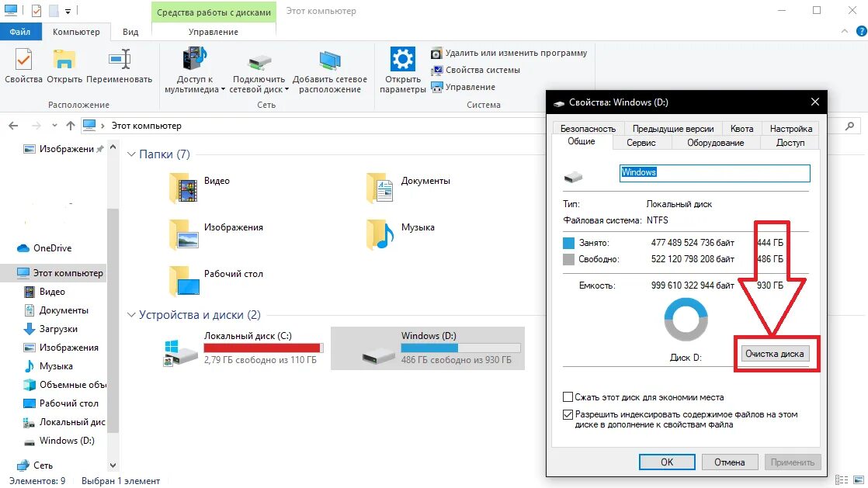Open Настройка tab in properties dialog
Screen dimensions: 868x488
[790, 128]
